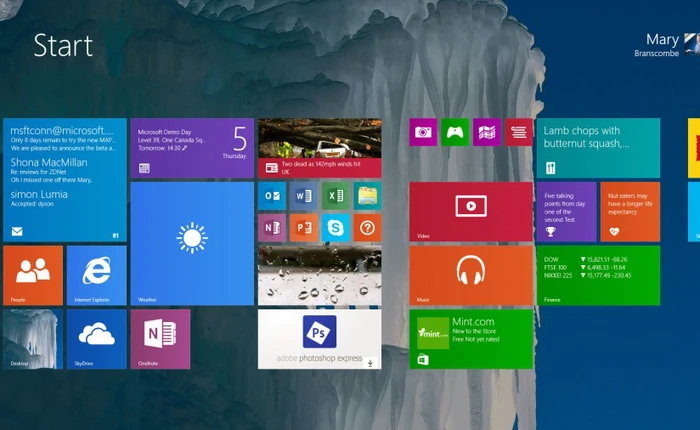
Task: Open the News tile about 142mph winds
Action: (x=320, y=148)
